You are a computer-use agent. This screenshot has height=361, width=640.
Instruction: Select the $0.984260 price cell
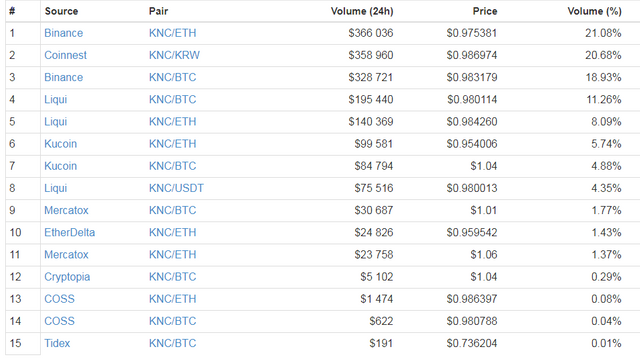tap(472, 122)
